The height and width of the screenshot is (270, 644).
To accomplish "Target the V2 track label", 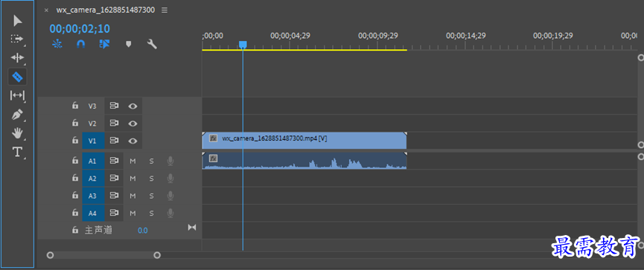I will (x=92, y=123).
